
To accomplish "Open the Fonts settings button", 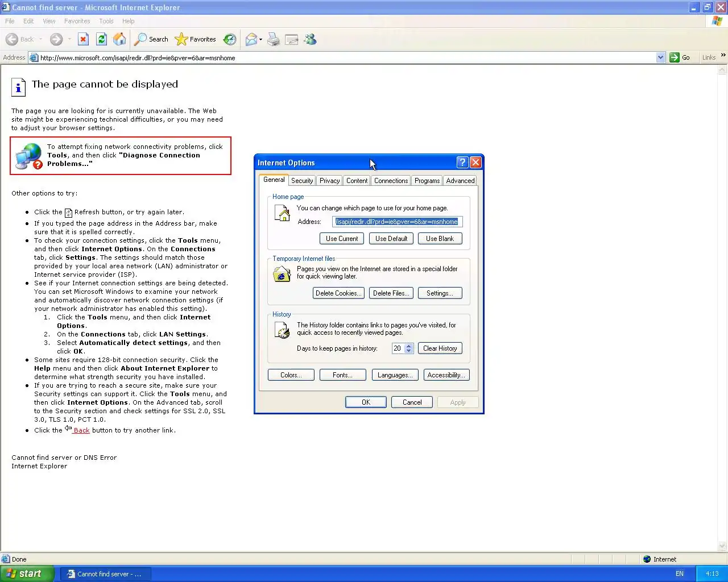I will tap(342, 375).
